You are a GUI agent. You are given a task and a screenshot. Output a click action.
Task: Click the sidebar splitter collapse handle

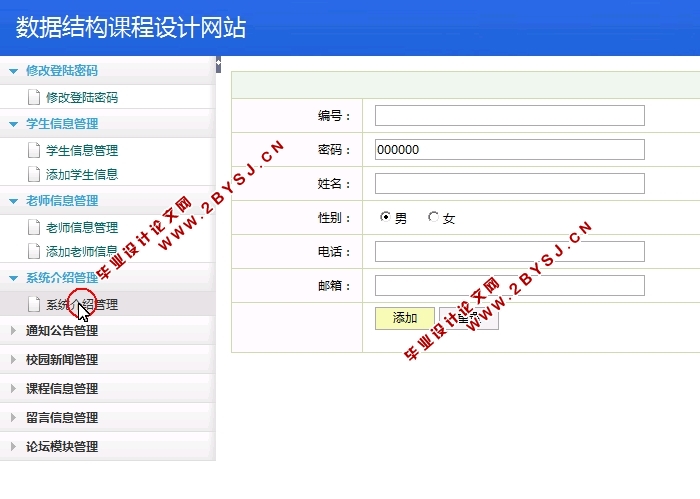[x=218, y=65]
